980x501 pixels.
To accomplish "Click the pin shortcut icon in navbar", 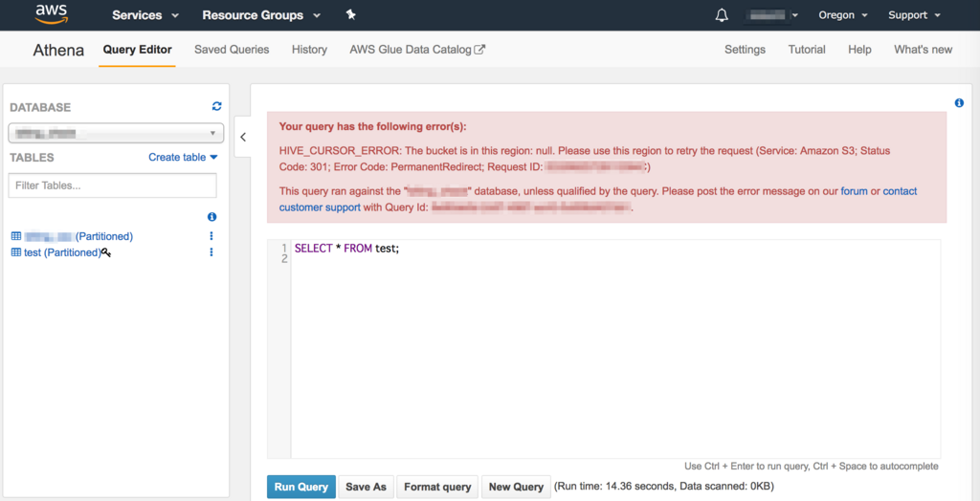I will [x=350, y=15].
